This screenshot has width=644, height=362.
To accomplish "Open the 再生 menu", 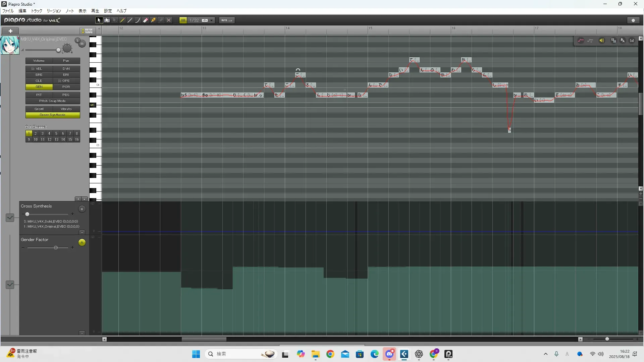I will (95, 11).
